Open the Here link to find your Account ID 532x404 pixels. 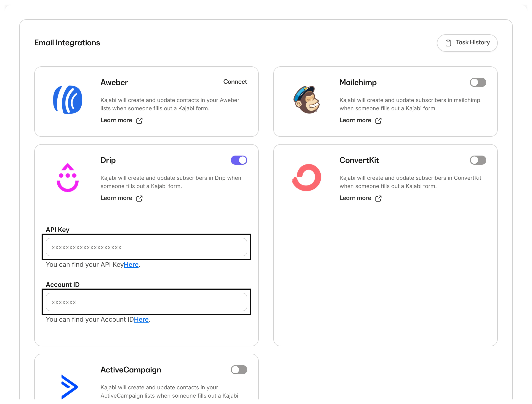click(x=141, y=320)
